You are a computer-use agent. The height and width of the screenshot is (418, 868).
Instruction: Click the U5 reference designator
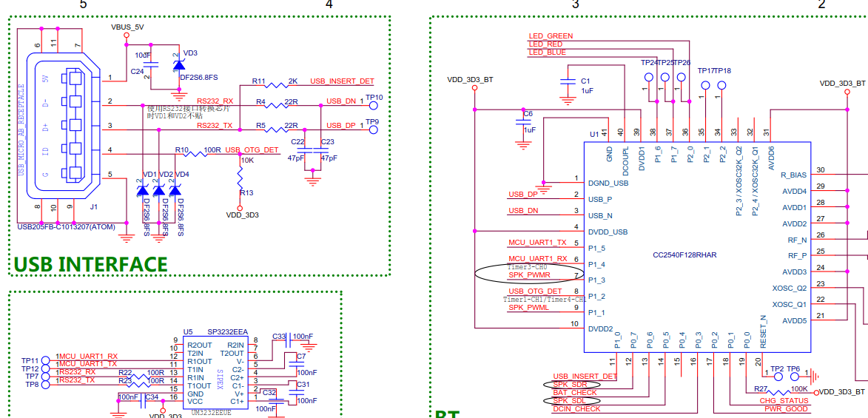(x=188, y=331)
